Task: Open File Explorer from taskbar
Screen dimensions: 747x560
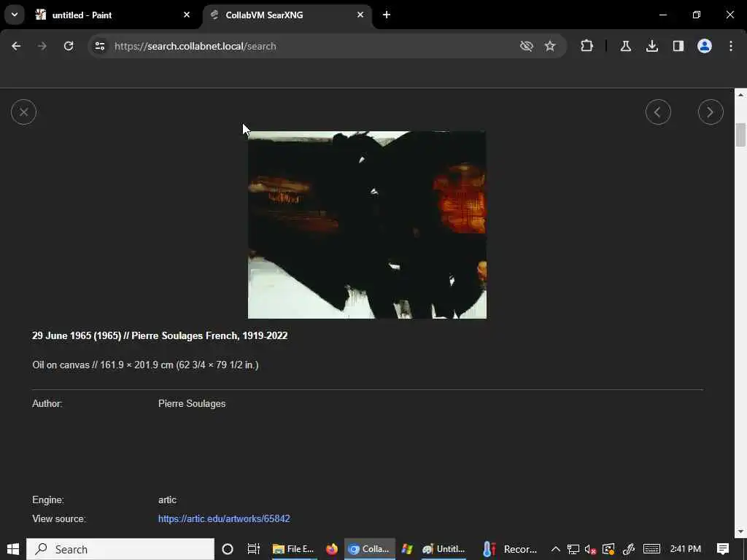Action: tap(293, 549)
